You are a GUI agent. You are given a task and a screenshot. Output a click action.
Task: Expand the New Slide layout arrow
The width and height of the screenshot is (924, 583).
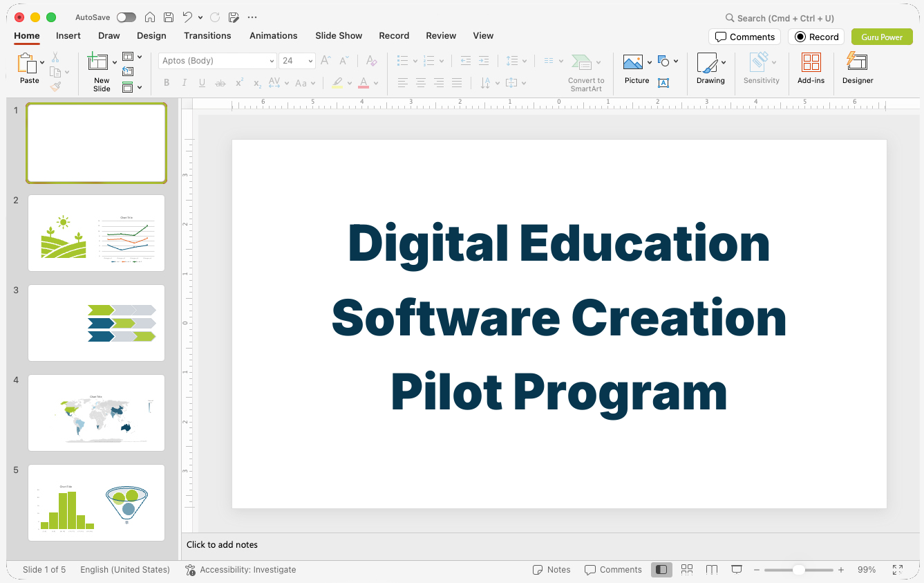click(x=115, y=62)
